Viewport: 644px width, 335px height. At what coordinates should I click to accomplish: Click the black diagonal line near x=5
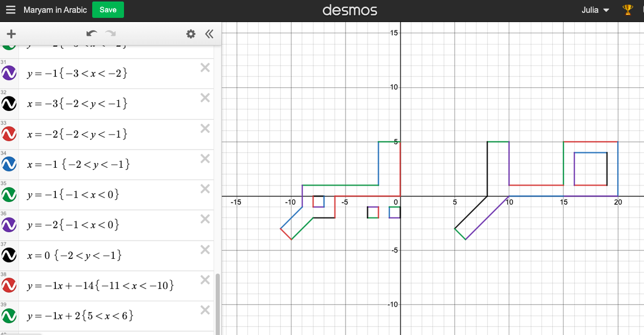click(x=471, y=212)
